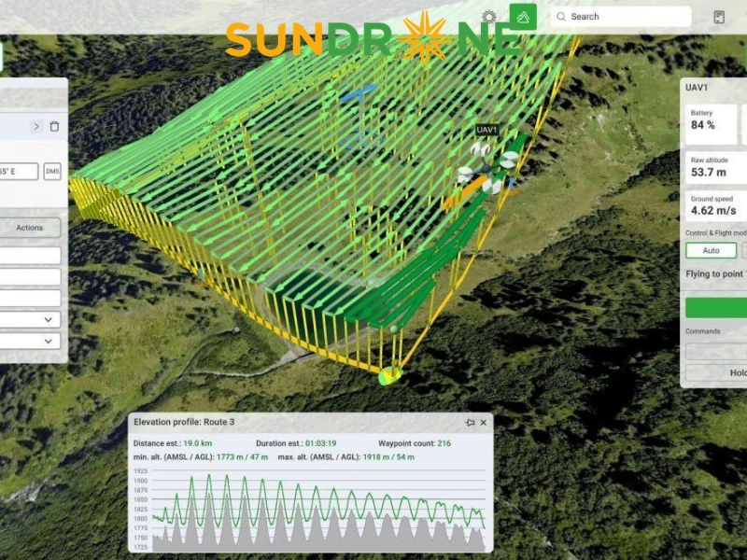Click the Battery 84 % status tile
This screenshot has width=747, height=560.
[711, 124]
